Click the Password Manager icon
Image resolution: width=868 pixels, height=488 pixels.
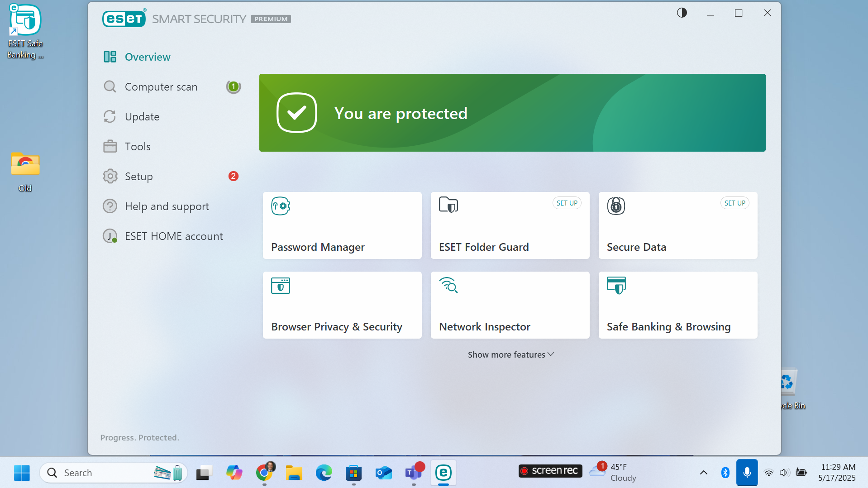pos(281,206)
